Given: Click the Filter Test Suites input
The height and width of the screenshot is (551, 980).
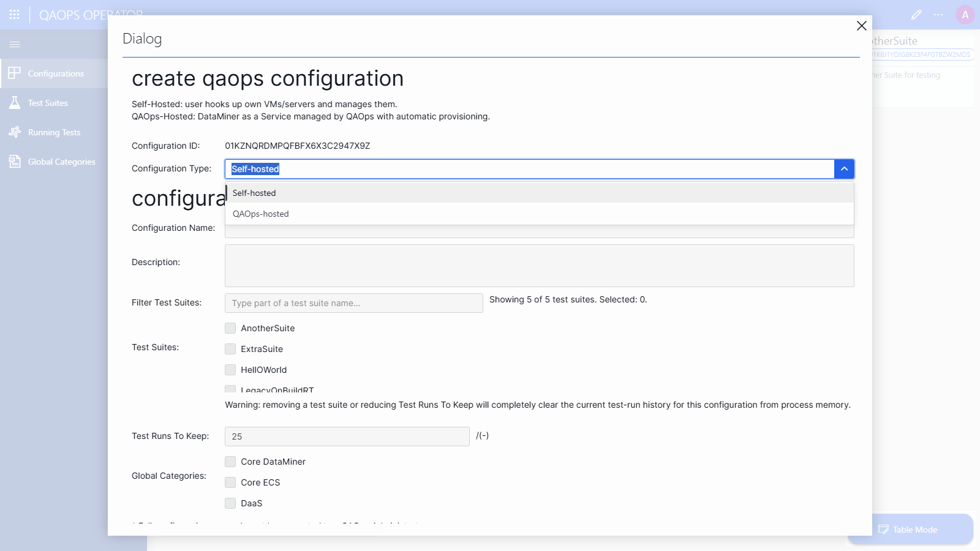Looking at the screenshot, I should coord(354,303).
